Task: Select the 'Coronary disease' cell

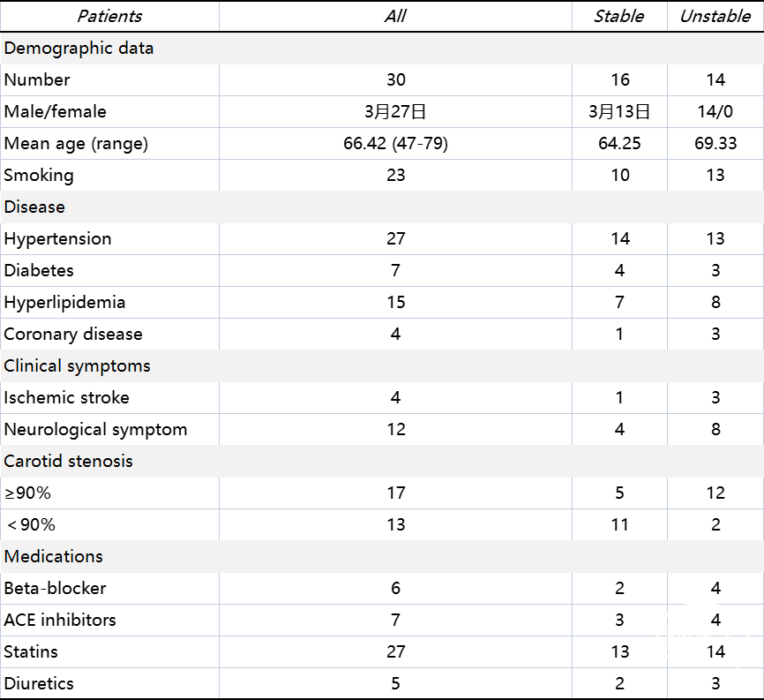Action: pos(72,334)
